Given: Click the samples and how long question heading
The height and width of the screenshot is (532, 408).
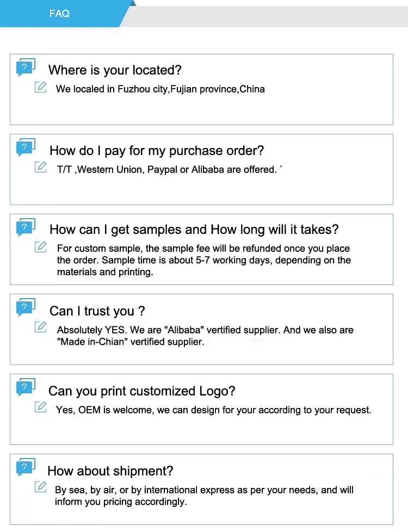Looking at the screenshot, I should click(194, 230).
